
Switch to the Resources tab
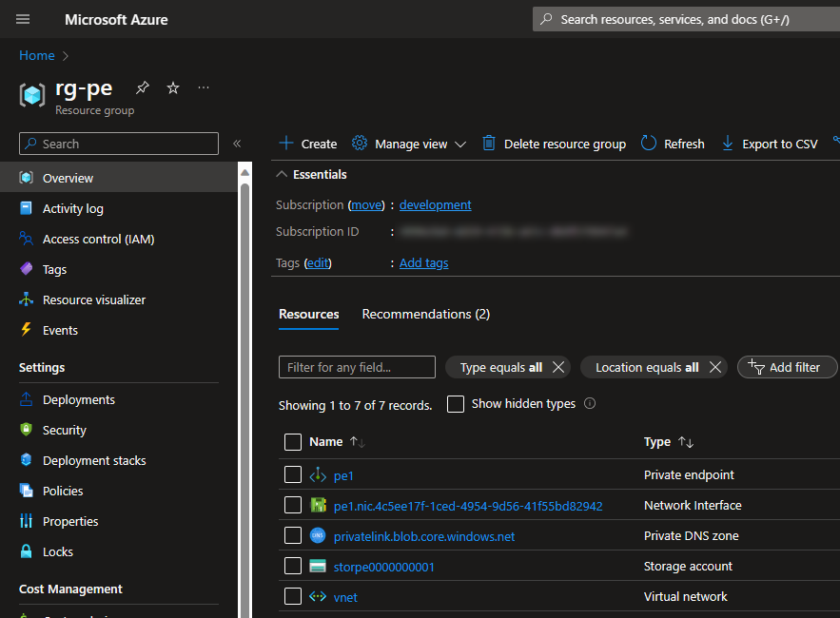point(308,315)
